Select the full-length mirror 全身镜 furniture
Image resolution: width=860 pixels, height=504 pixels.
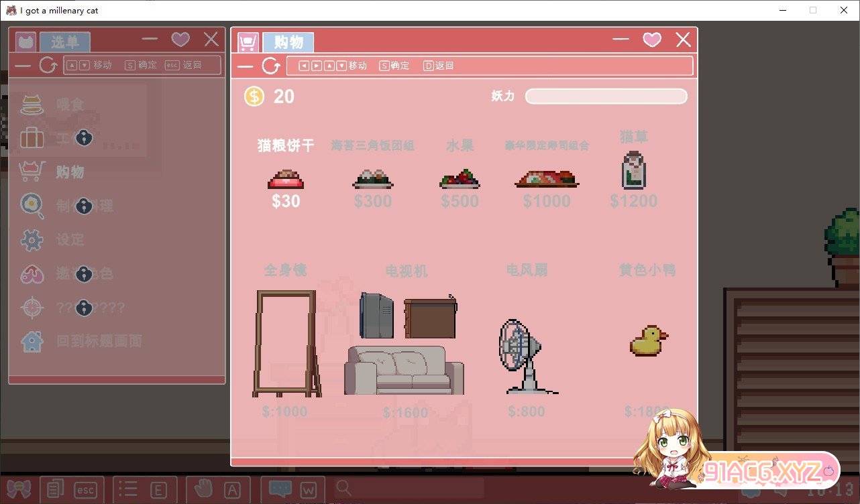point(286,343)
